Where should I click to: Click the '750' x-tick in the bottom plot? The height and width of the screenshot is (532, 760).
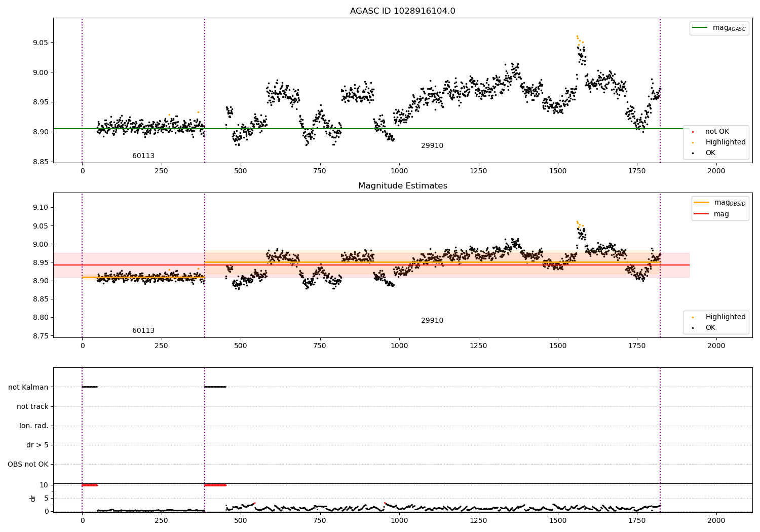[x=320, y=520]
